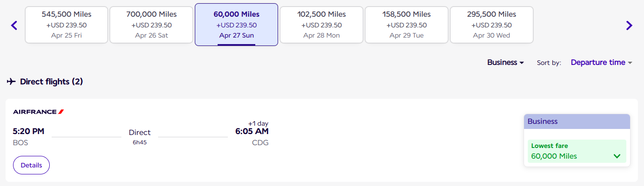This screenshot has height=186, width=644.
Task: Show later dates with the right arrow
Action: click(x=629, y=25)
